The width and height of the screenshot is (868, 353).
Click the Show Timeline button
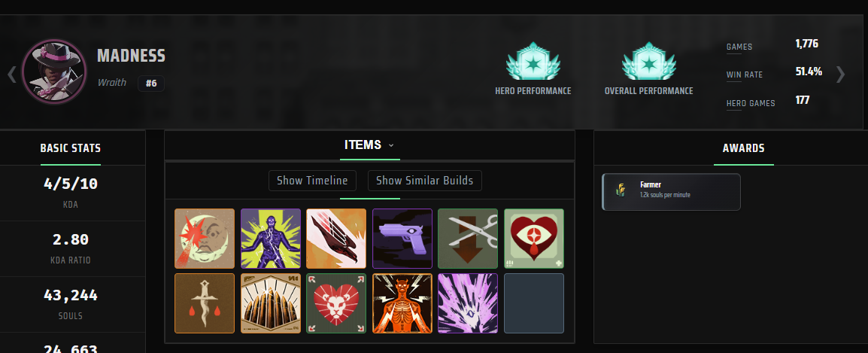312,181
